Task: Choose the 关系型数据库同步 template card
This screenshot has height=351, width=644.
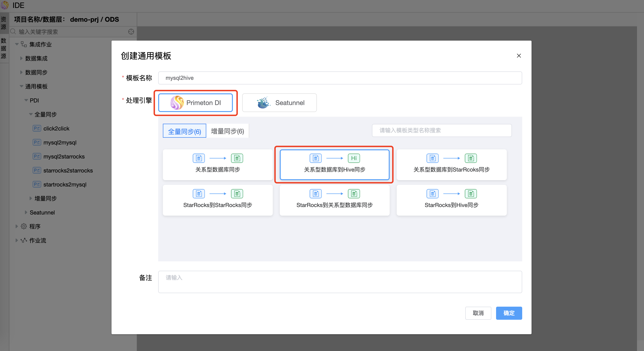Action: pyautogui.click(x=217, y=165)
